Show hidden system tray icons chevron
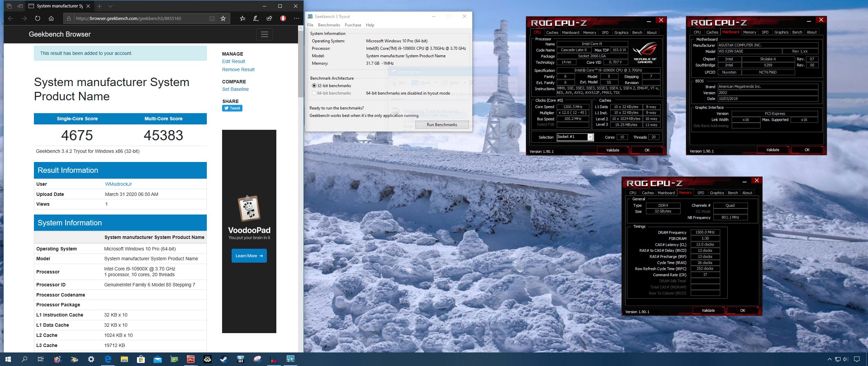Image resolution: width=868 pixels, height=366 pixels. point(830,359)
